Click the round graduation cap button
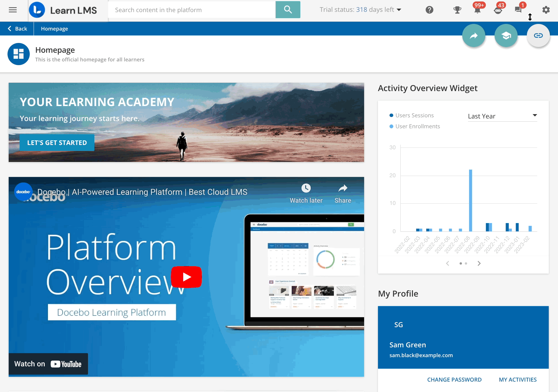558x392 pixels. [x=506, y=35]
